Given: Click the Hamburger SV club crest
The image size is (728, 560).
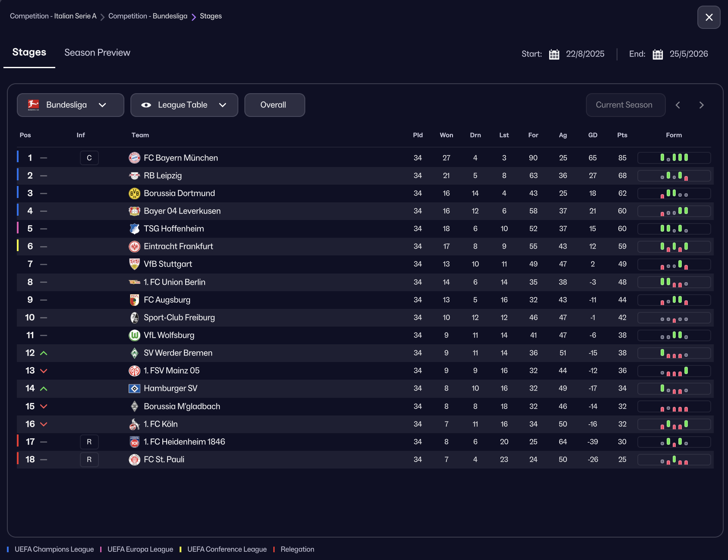Looking at the screenshot, I should (x=134, y=388).
